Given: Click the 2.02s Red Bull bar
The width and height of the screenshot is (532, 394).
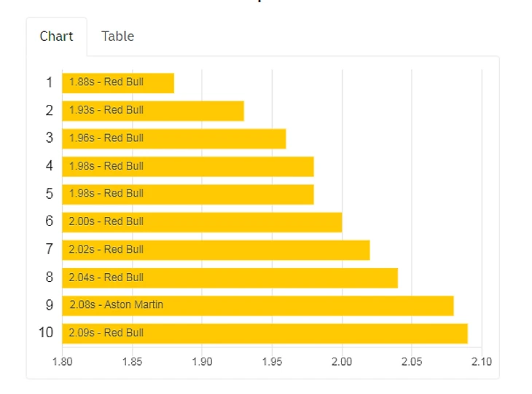Looking at the screenshot, I should [216, 250].
